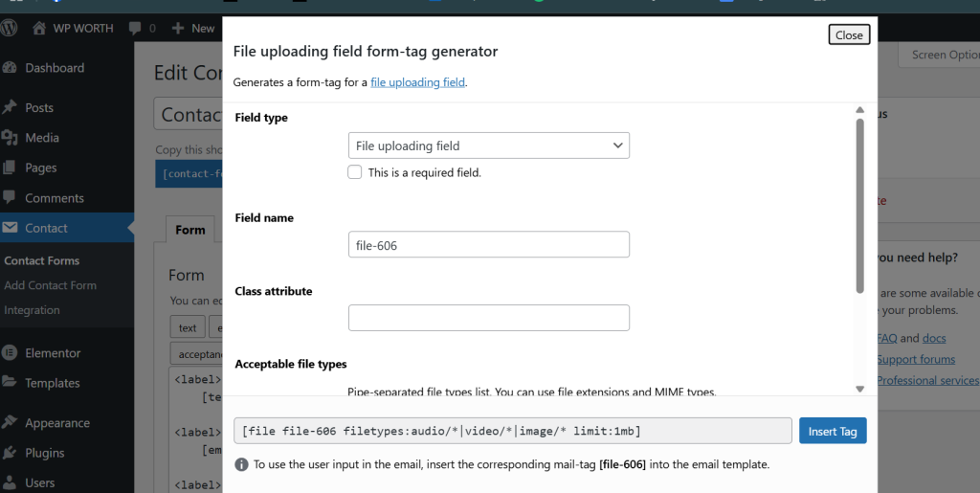Click the text tag button behind dialog
980x493 pixels.
(x=188, y=327)
